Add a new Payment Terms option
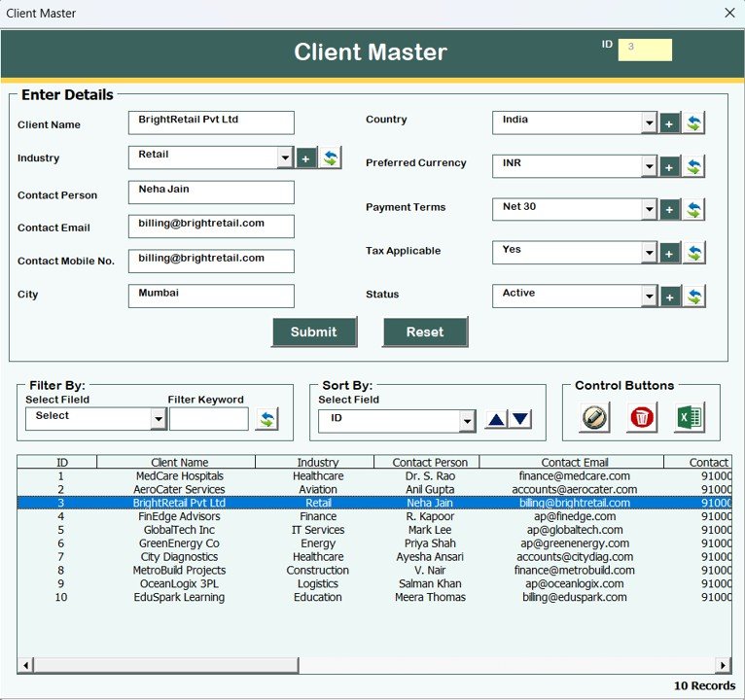 pyautogui.click(x=669, y=210)
